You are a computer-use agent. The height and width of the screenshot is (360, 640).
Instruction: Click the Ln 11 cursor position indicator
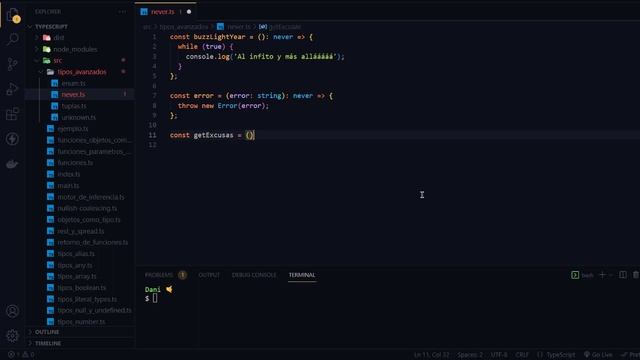coord(431,355)
